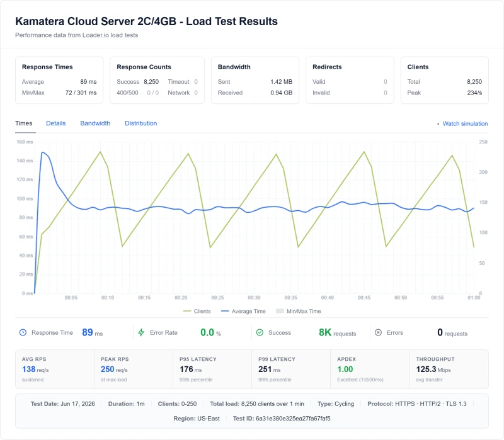Image resolution: width=504 pixels, height=440 pixels.
Task: Click the APDEX '1.00' value
Action: (x=345, y=369)
